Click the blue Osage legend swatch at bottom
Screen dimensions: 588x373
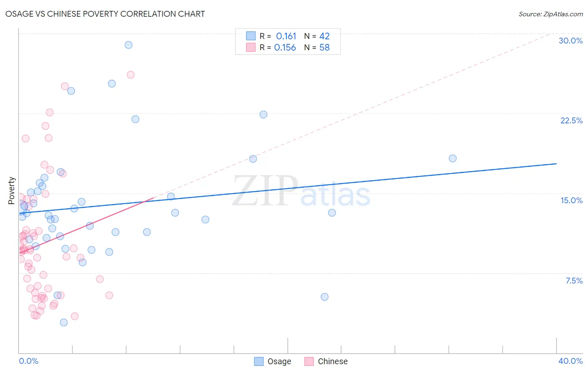[259, 361]
